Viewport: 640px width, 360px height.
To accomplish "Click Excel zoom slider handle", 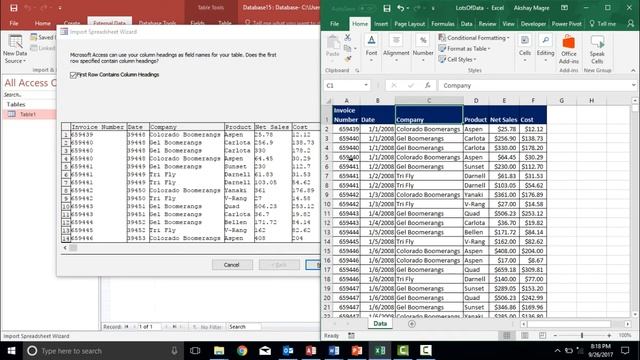I will (x=582, y=336).
